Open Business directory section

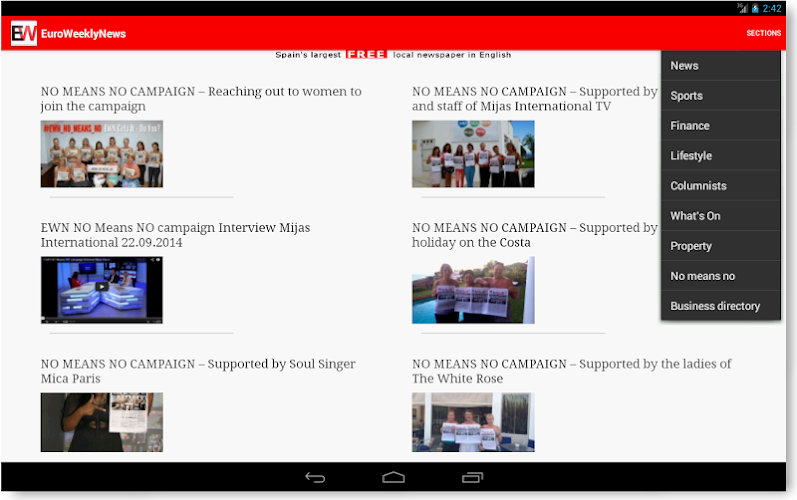(721, 306)
